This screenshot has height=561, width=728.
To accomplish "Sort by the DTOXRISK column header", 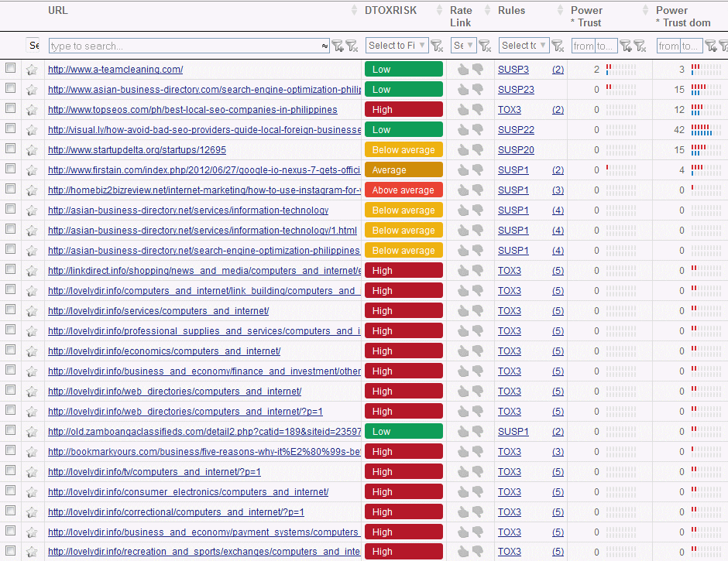I will pos(390,11).
